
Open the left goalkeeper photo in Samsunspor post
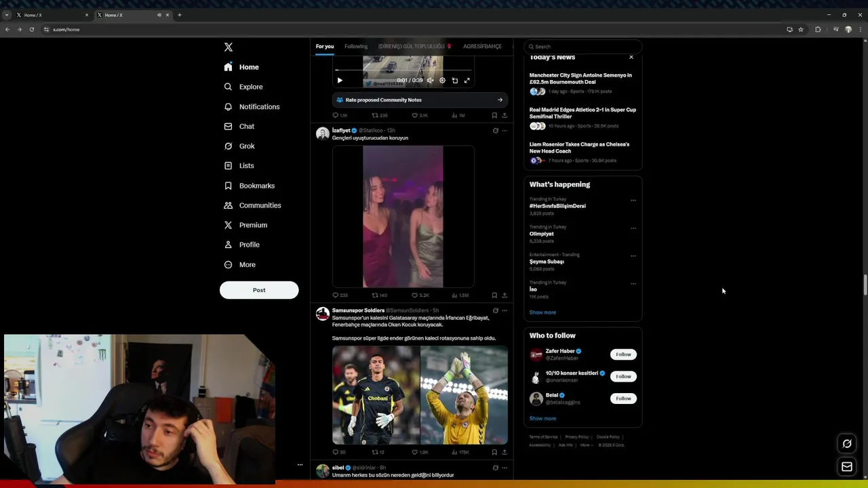(x=376, y=395)
